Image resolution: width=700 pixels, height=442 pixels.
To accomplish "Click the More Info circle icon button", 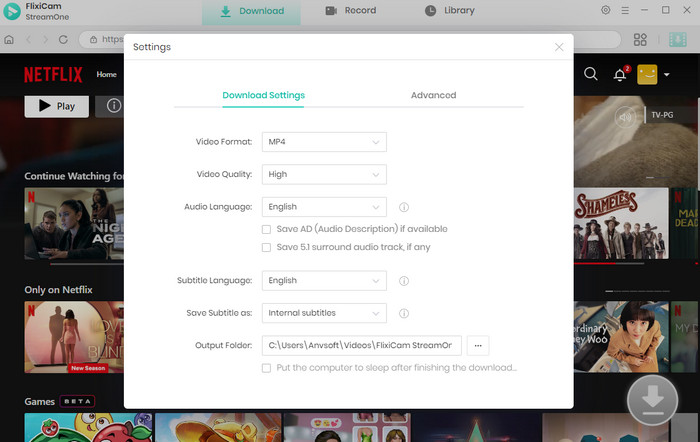I will pos(113,106).
